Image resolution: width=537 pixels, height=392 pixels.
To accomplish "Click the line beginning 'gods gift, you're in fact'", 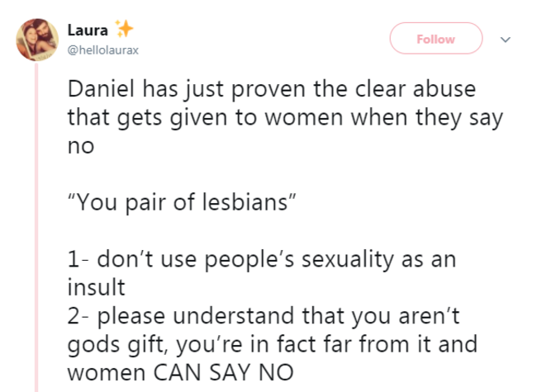I will [x=273, y=344].
